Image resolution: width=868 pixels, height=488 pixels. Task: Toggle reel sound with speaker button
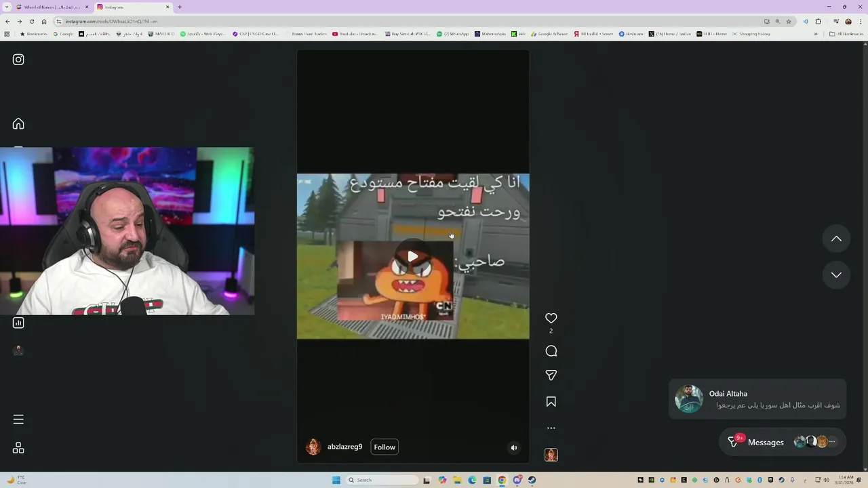tap(514, 447)
